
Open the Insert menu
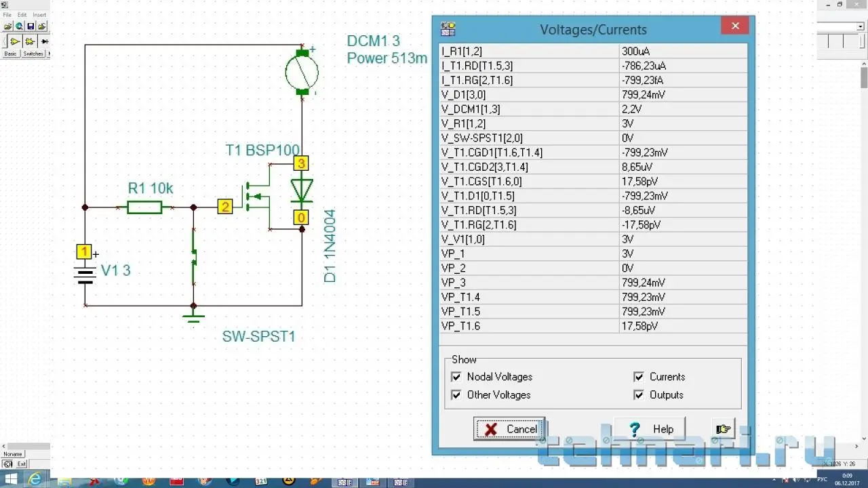tap(39, 14)
